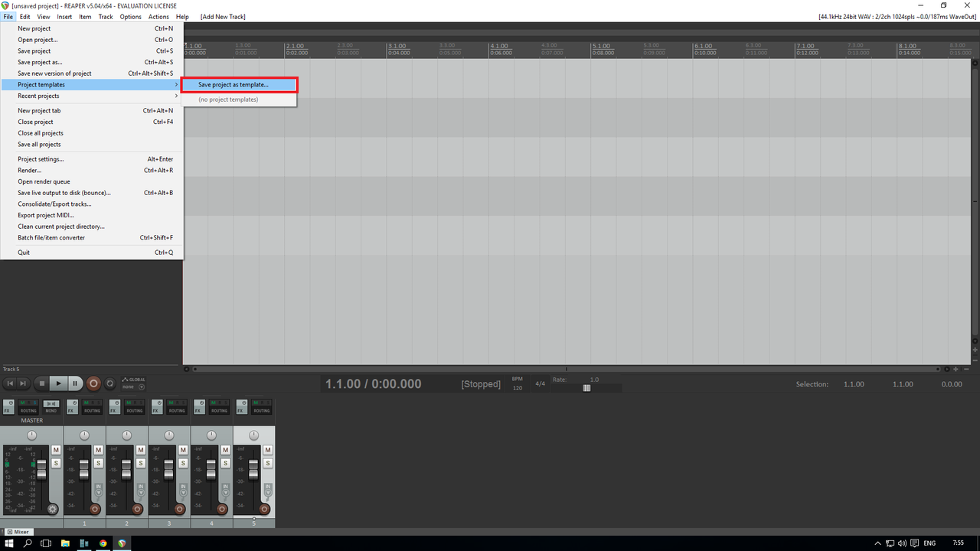Open Routing for track 1
Screen dimensions: 980x551
coord(92,407)
